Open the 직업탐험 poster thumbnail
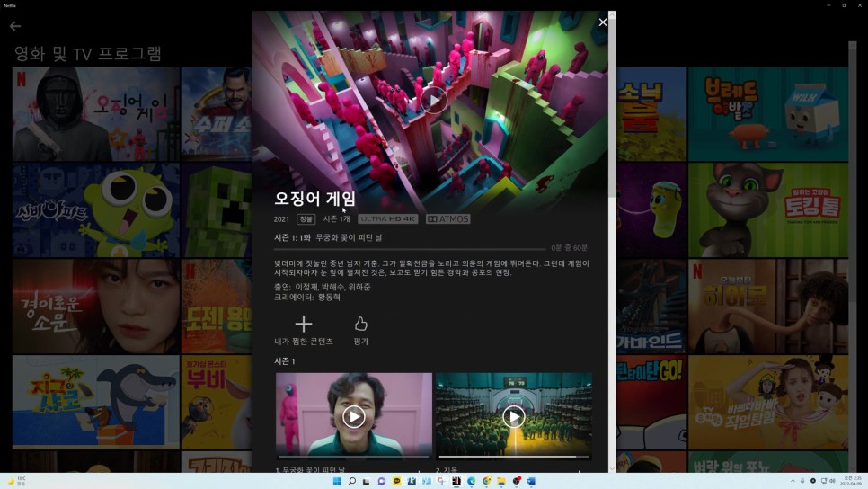Viewport: 868px width, 489px height. pos(767,402)
